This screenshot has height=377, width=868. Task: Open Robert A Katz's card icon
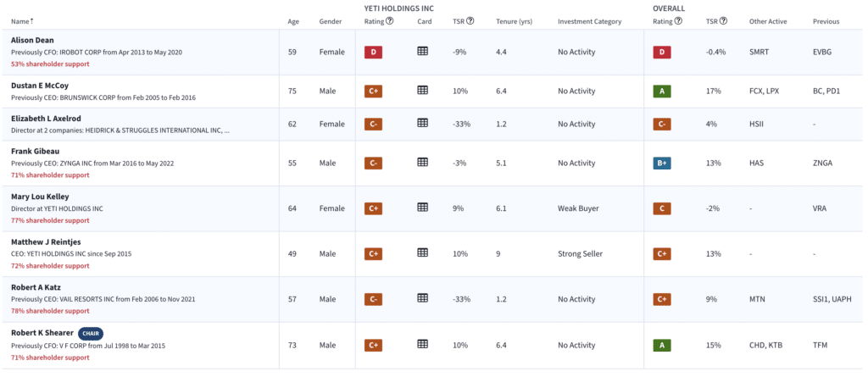(422, 298)
